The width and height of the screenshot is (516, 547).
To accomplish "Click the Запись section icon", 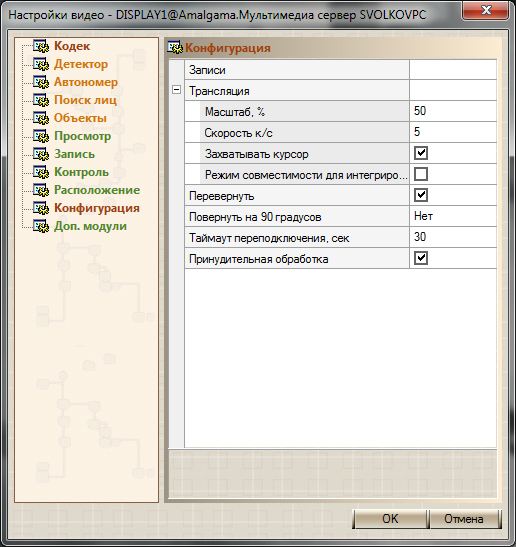I will [41, 154].
